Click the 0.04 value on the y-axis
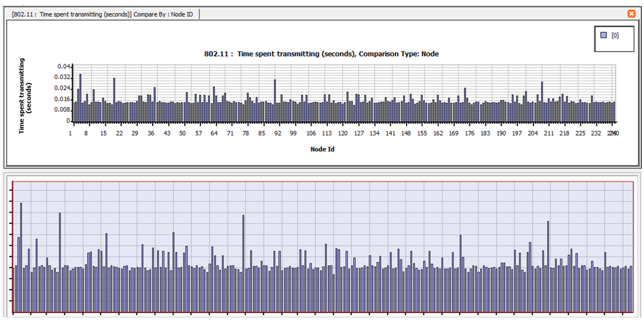The image size is (644, 324). pyautogui.click(x=64, y=66)
